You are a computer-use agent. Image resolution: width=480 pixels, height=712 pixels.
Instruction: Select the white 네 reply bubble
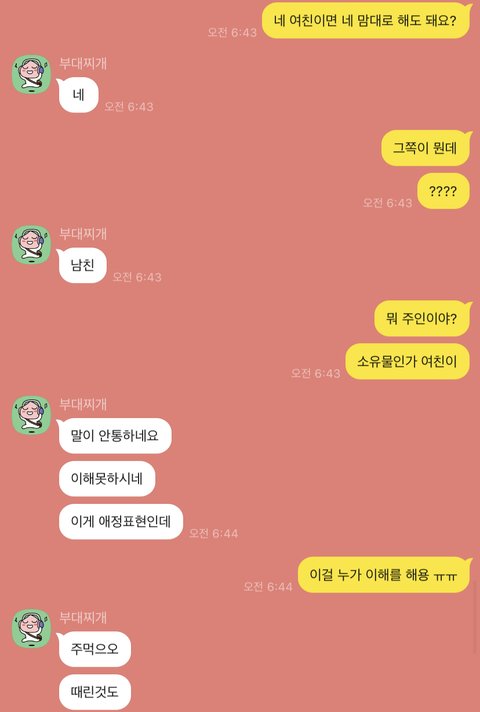[x=78, y=95]
